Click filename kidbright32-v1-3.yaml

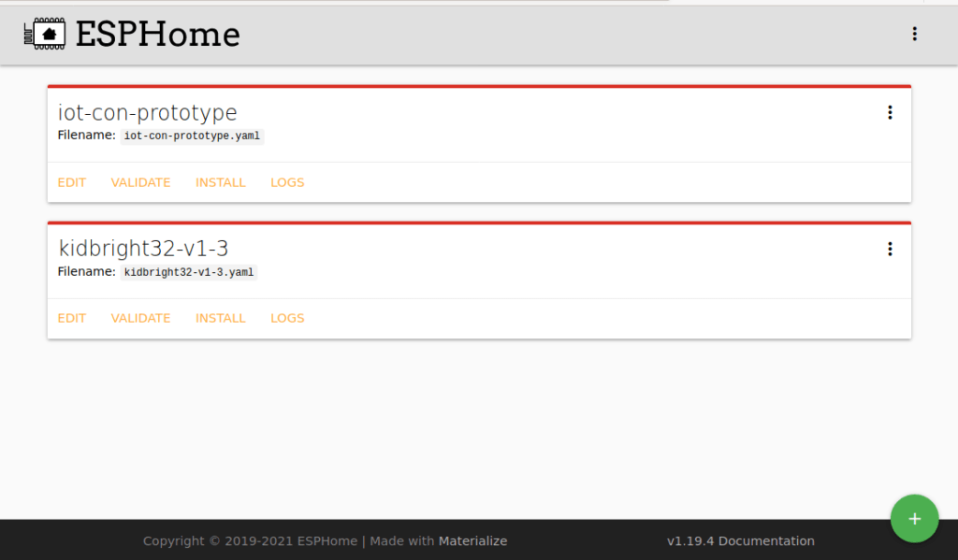pos(189,272)
